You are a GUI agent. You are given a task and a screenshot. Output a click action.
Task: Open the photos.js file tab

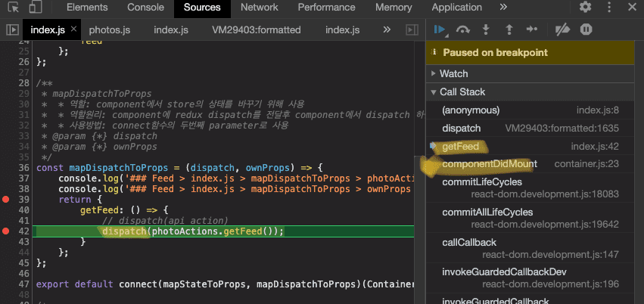110,30
